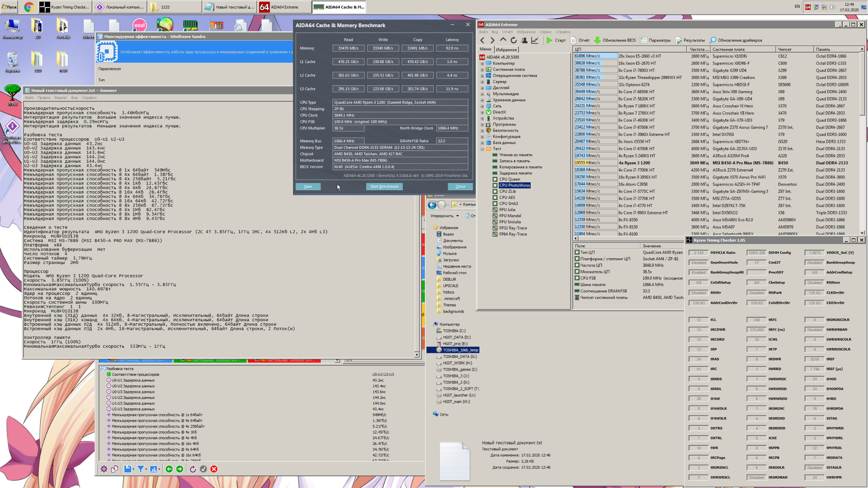
Task: Open the graph icon in AIDA64 toolbar
Action: pyautogui.click(x=535, y=40)
